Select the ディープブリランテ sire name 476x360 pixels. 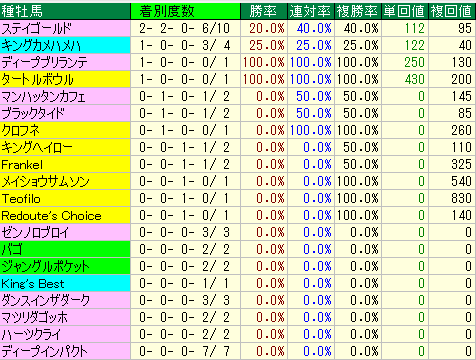click(45, 62)
